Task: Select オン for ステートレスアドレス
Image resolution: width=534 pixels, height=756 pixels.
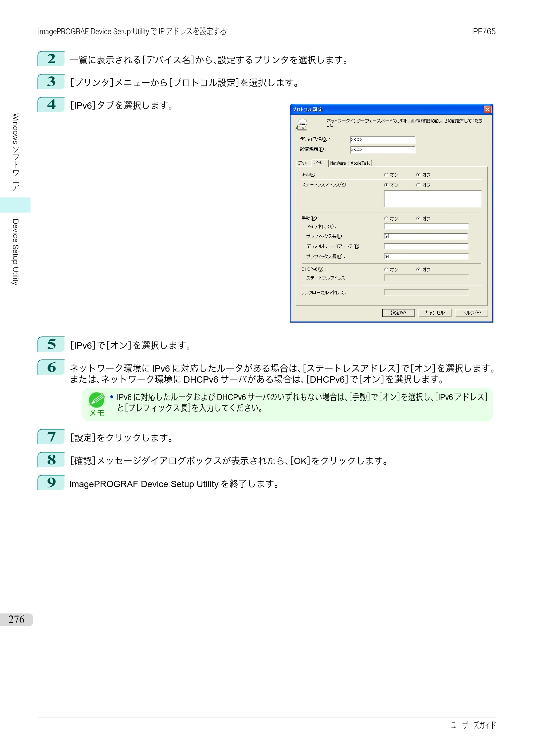Action: (386, 185)
